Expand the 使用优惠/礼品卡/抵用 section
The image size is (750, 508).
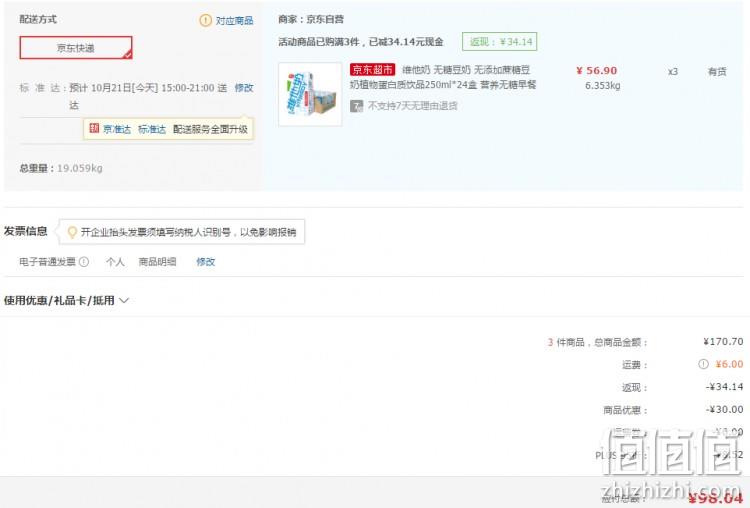coord(66,300)
